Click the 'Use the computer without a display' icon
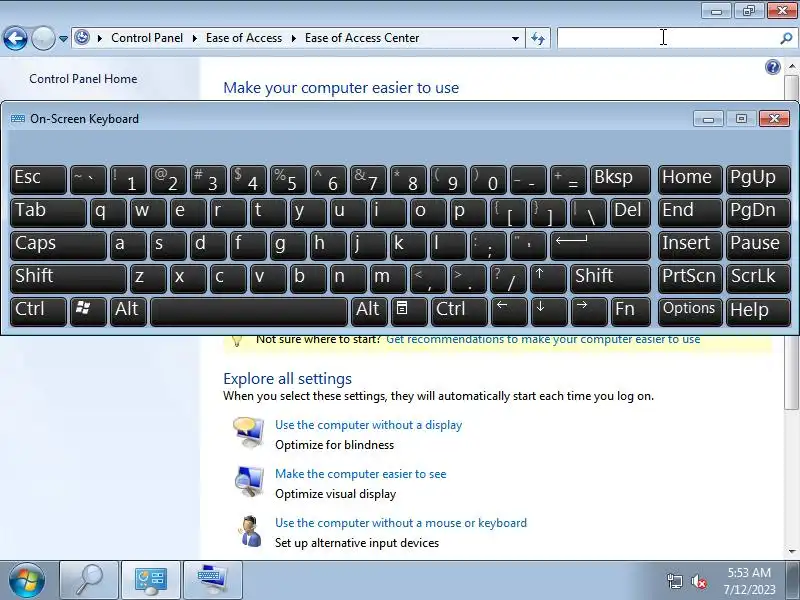This screenshot has height=600, width=800. [248, 432]
